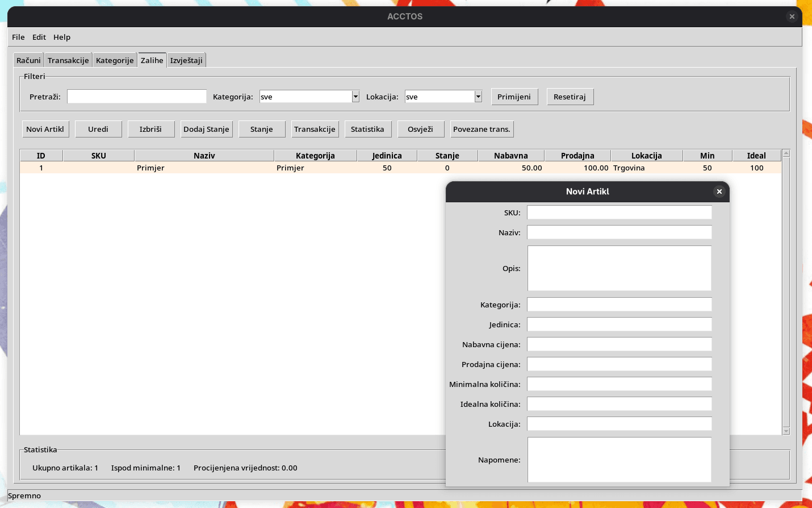Open the Lokacija filter dropdown
Viewport: 812px width, 508px height.
click(x=478, y=97)
